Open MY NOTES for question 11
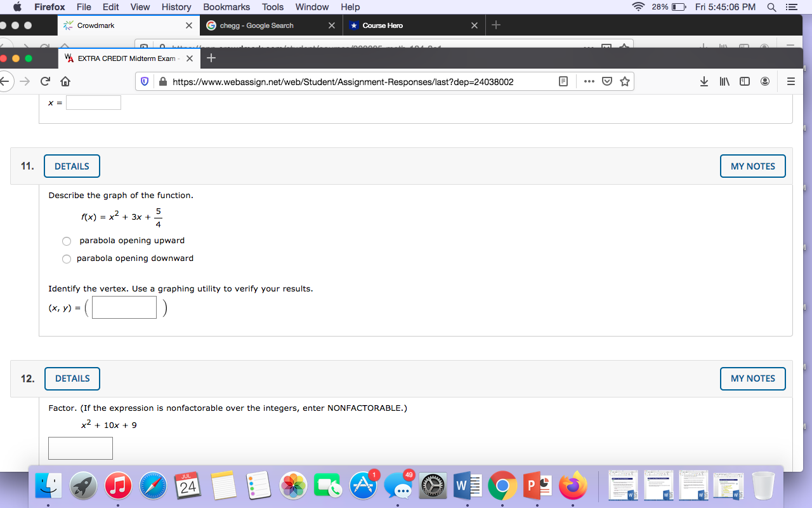 point(753,166)
